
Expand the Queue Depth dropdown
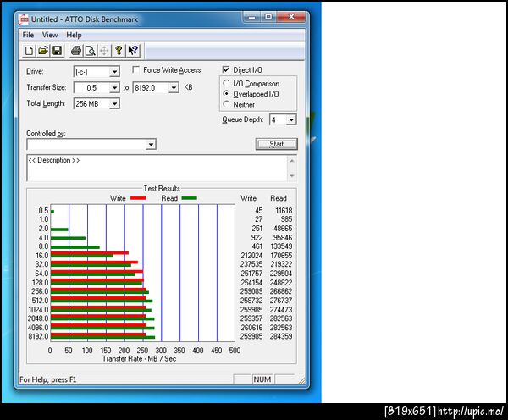[x=291, y=120]
